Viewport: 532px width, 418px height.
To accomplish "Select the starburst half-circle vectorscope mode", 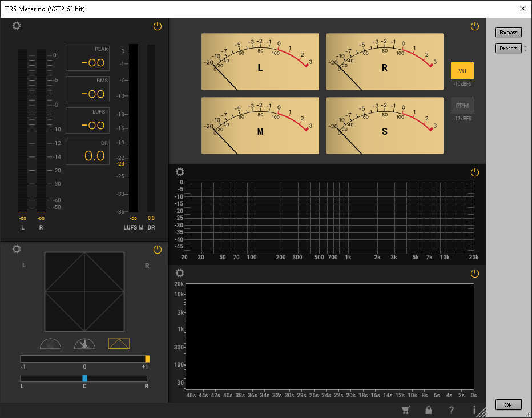I will [x=84, y=344].
